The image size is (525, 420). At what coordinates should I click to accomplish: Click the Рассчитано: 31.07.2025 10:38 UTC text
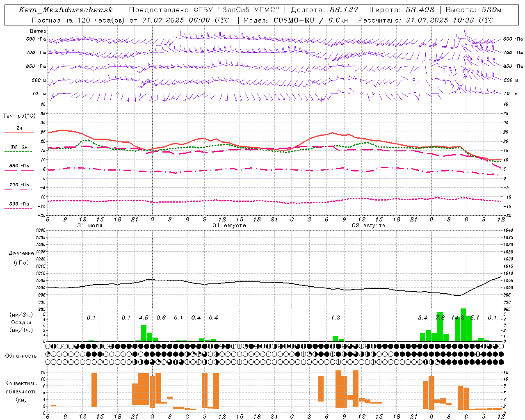pos(426,20)
